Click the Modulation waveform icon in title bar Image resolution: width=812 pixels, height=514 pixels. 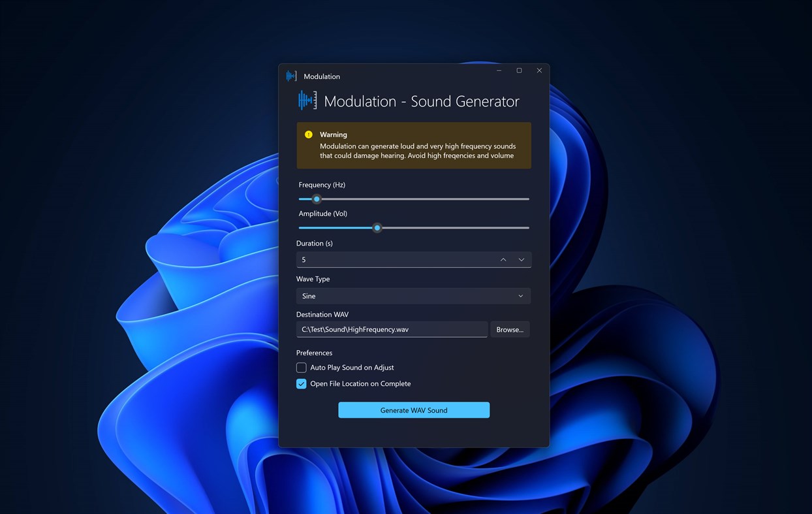[x=291, y=76]
